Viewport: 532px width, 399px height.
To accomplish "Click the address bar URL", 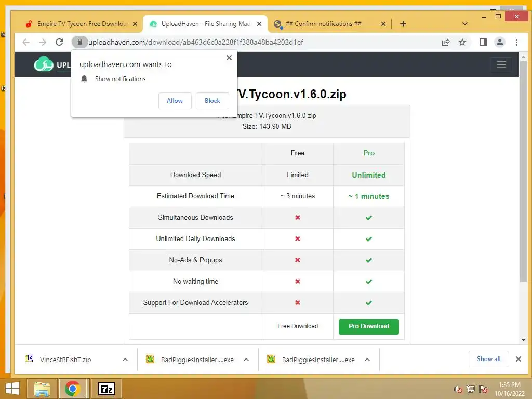I will click(x=196, y=42).
